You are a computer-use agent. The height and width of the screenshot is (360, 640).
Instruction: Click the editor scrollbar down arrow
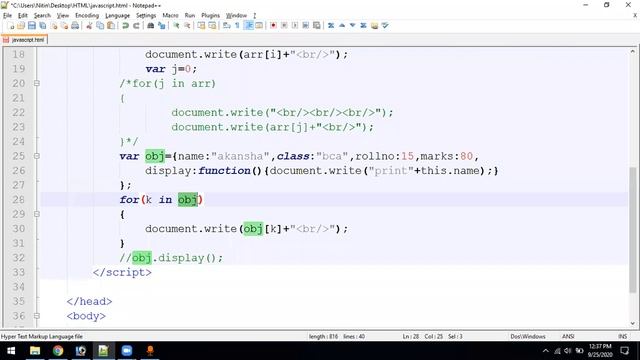coord(633,323)
